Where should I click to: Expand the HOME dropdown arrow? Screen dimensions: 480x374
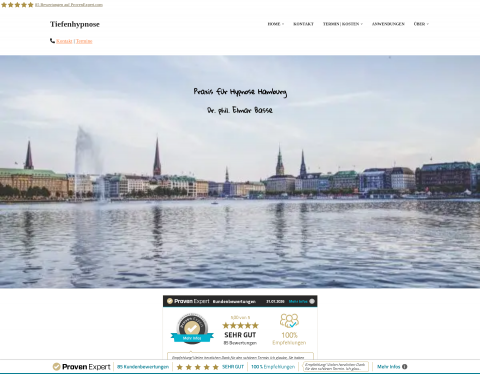283,24
